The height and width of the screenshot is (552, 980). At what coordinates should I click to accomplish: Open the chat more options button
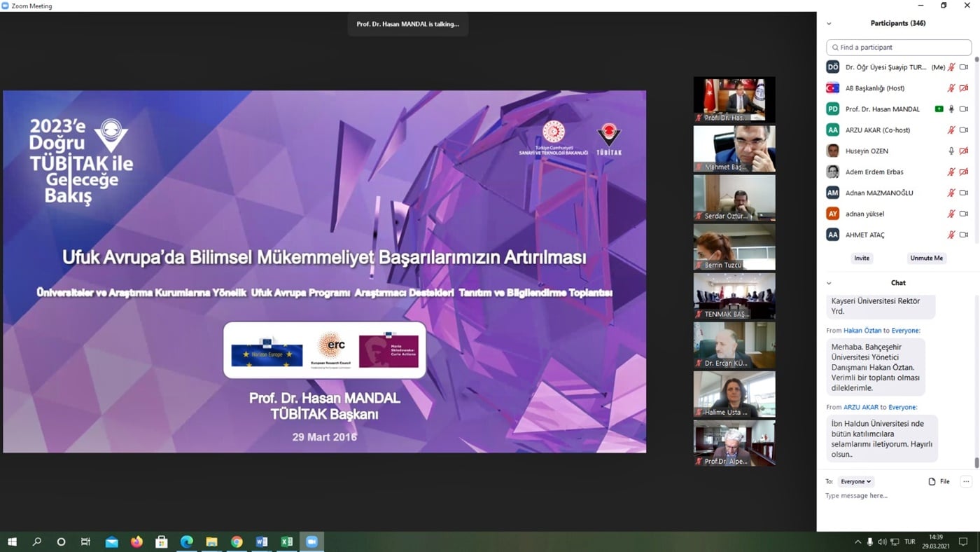(966, 481)
